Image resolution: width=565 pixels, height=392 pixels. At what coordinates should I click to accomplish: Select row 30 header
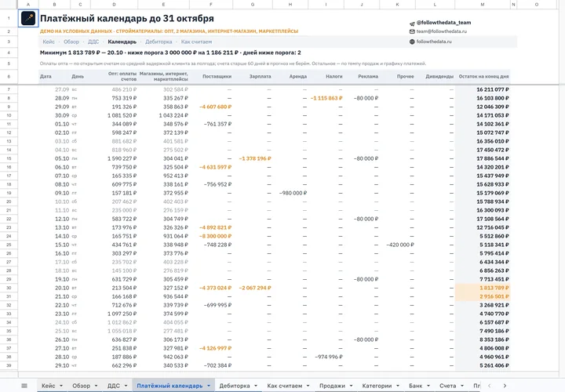point(9,288)
